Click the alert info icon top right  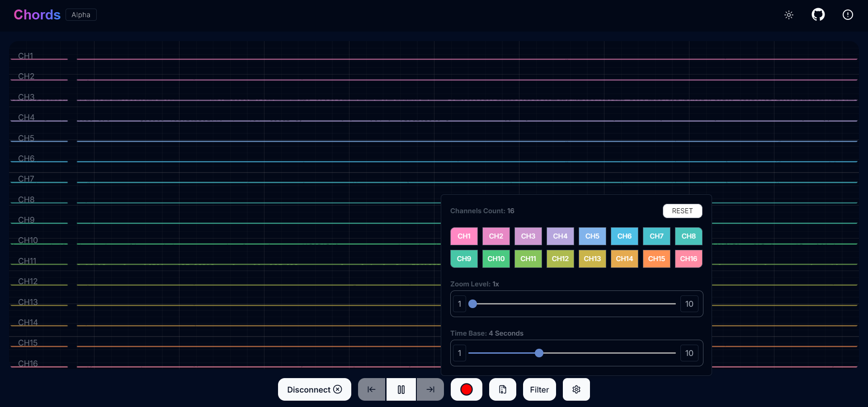848,14
